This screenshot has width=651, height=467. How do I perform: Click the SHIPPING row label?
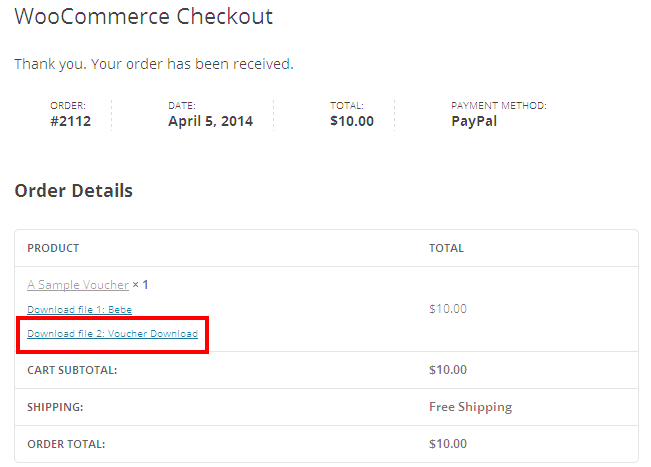click(x=54, y=407)
